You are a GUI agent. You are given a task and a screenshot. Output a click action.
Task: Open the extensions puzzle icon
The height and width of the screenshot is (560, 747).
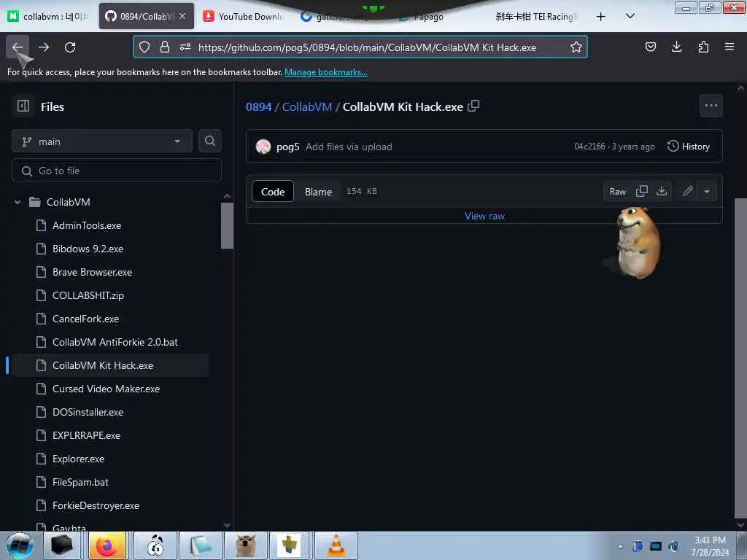tap(703, 47)
